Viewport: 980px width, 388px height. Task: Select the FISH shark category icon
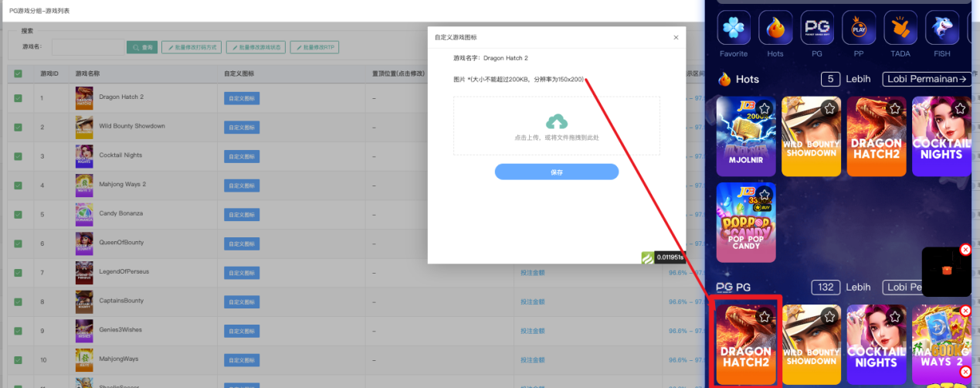(x=942, y=28)
